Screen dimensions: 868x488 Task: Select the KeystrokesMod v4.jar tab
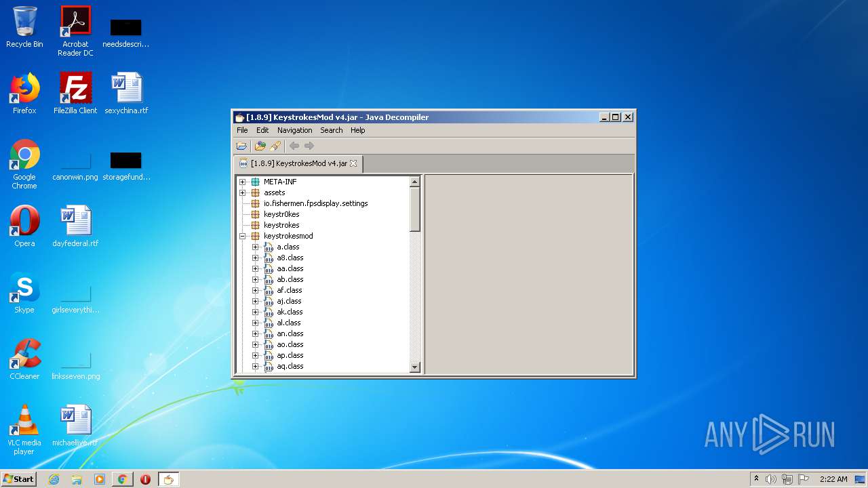click(298, 163)
